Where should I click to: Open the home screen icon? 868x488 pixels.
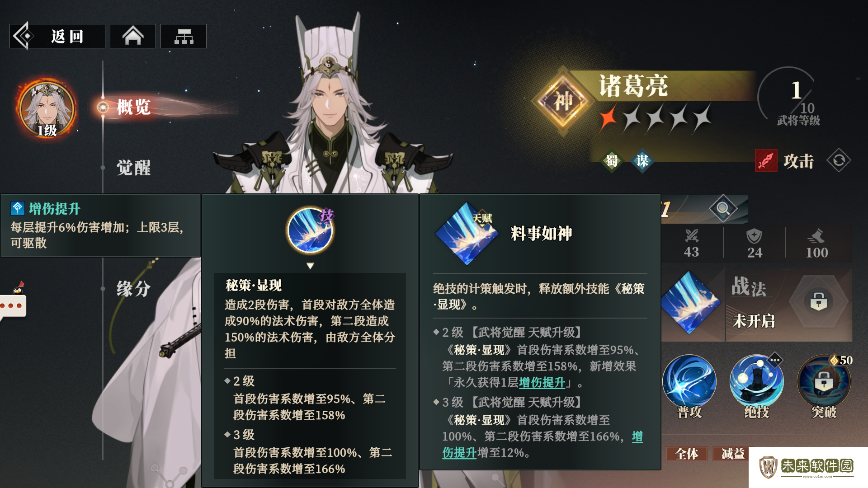[x=133, y=36]
